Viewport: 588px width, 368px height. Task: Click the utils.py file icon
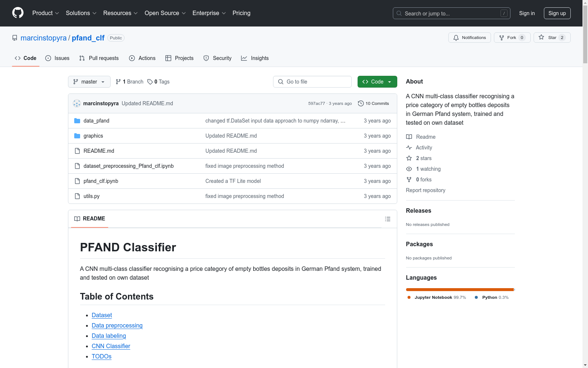(77, 196)
